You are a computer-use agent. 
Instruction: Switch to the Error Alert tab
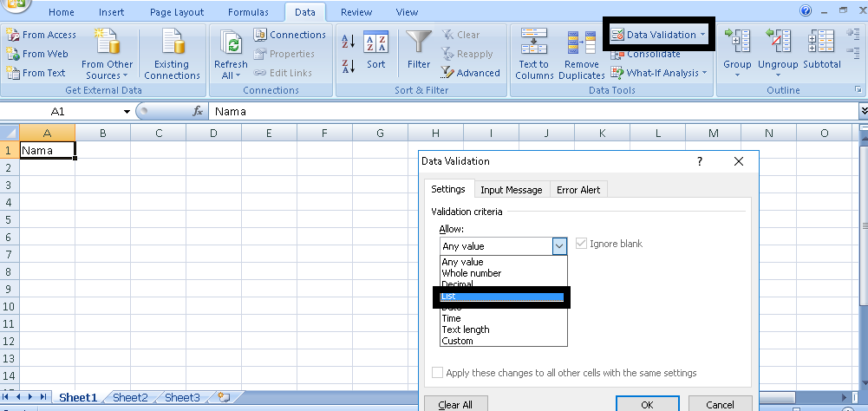tap(578, 189)
